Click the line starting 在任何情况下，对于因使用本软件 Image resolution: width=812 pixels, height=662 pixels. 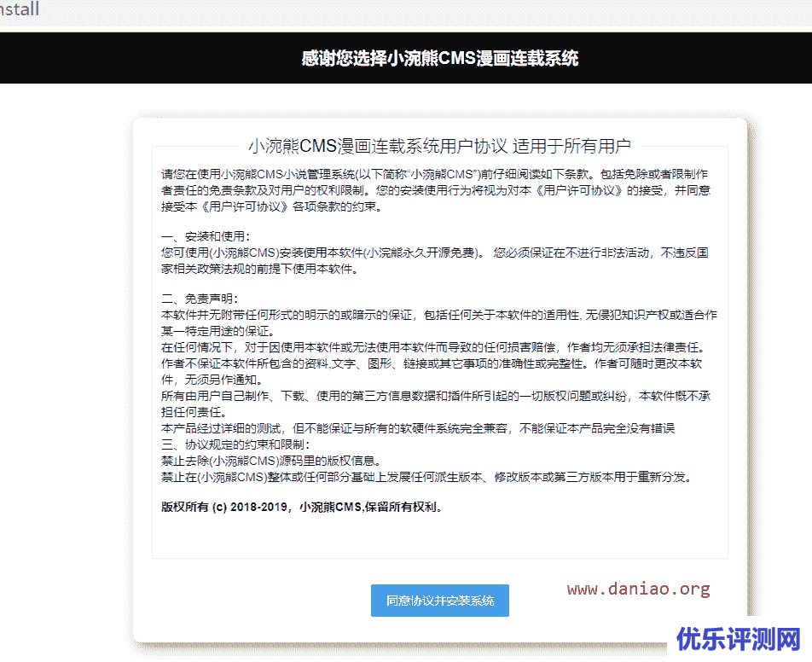(433, 347)
